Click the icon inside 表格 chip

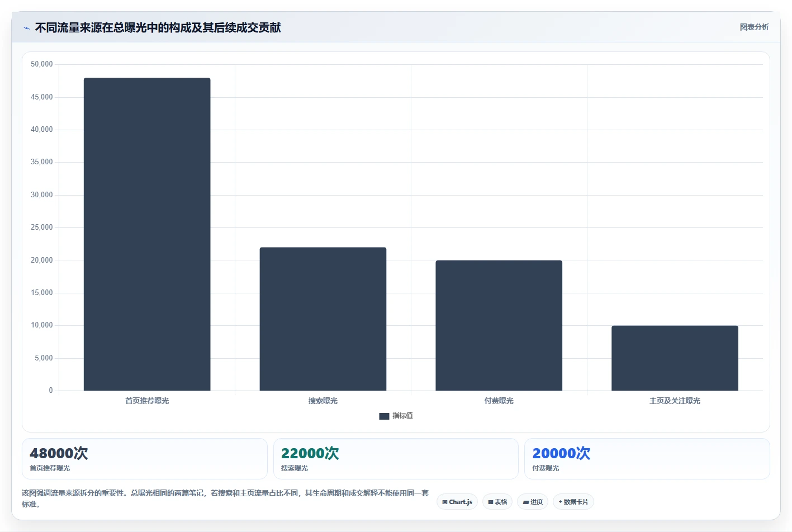coord(491,502)
